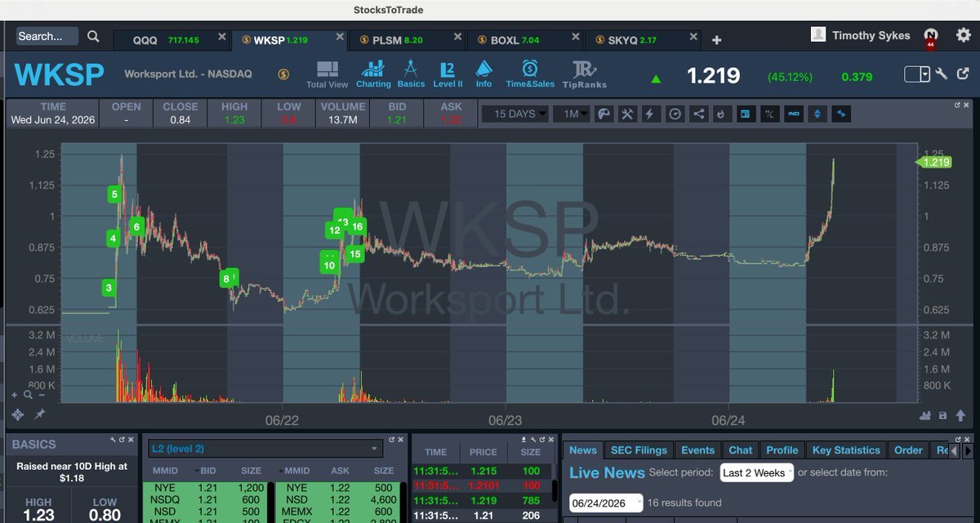Open Time&Sales alarm clock icon
980x523 pixels.
pyautogui.click(x=530, y=74)
